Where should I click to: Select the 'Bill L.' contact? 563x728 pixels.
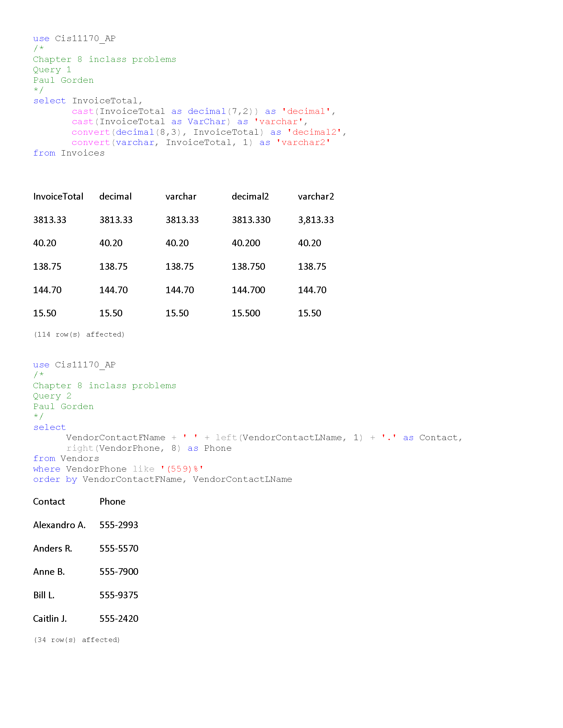click(x=44, y=595)
